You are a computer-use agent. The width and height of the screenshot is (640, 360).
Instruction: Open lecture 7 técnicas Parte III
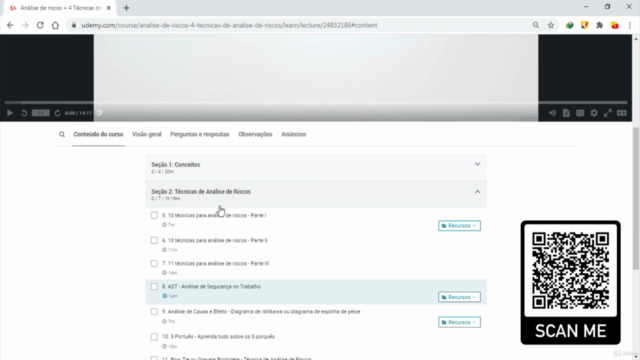[216, 264]
